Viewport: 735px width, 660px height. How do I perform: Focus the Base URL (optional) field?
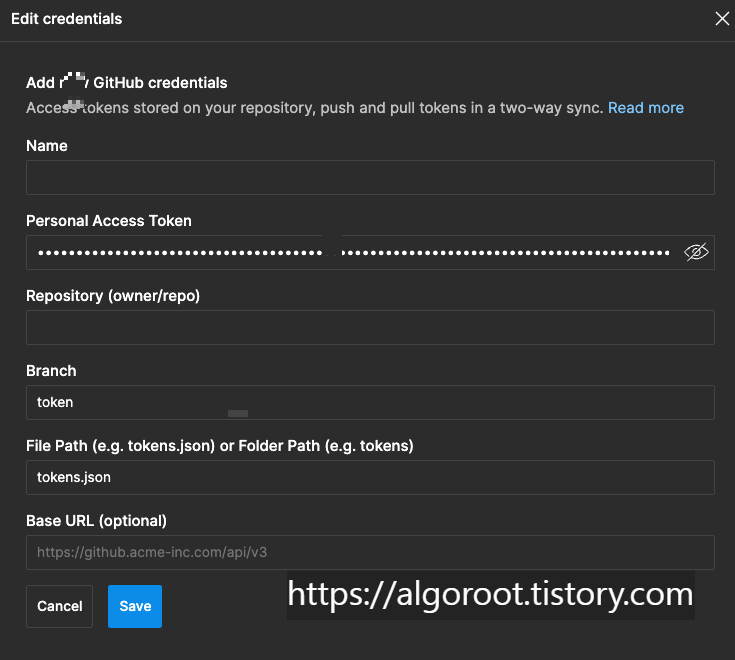pyautogui.click(x=370, y=552)
